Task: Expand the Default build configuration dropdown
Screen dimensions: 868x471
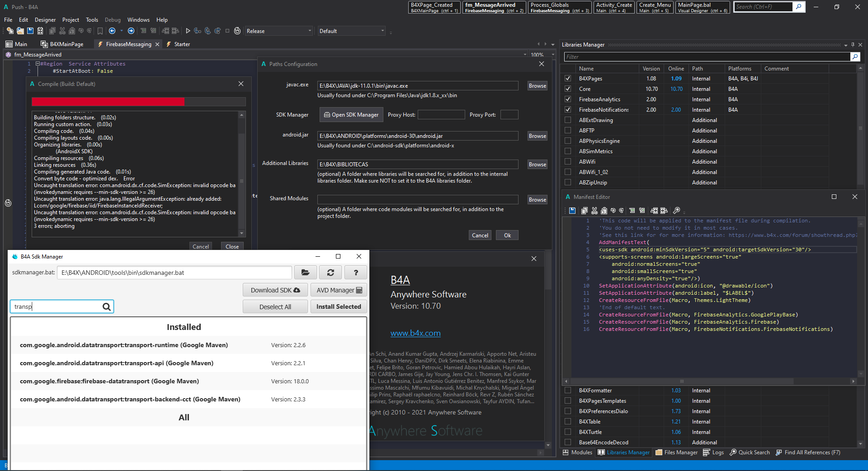Action: coord(351,31)
